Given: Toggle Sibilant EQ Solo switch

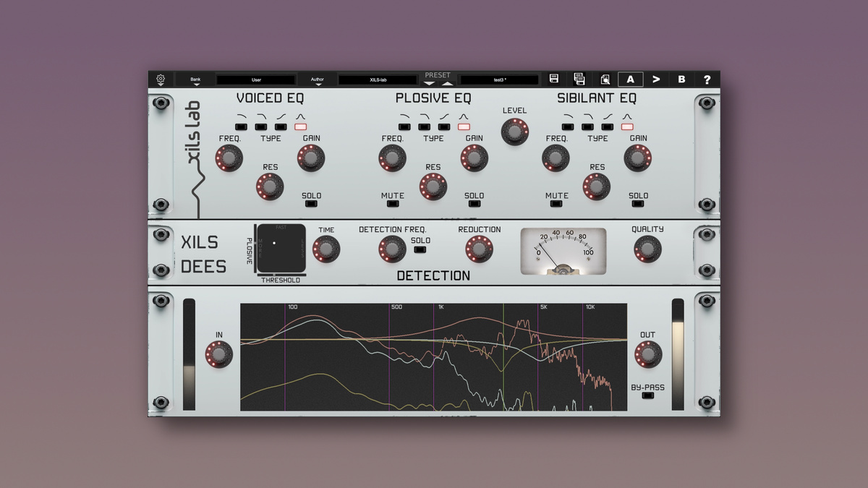Looking at the screenshot, I should (x=638, y=204).
